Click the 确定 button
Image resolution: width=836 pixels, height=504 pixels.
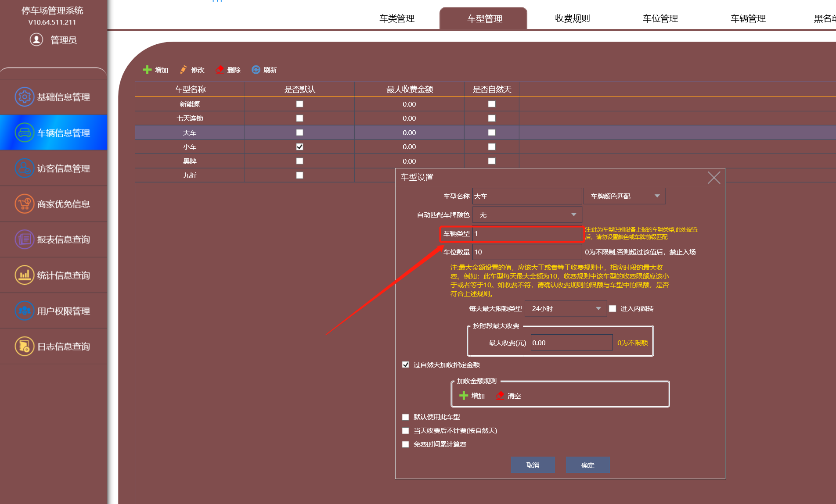(x=587, y=465)
